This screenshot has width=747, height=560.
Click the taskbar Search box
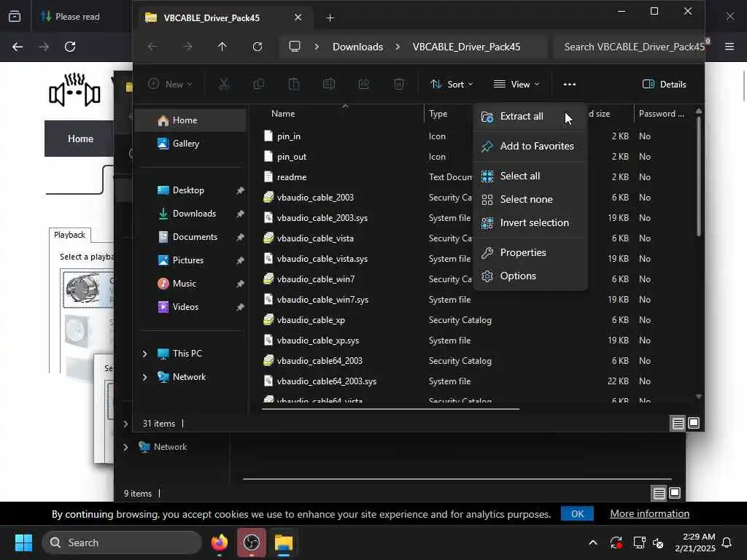[x=122, y=542]
